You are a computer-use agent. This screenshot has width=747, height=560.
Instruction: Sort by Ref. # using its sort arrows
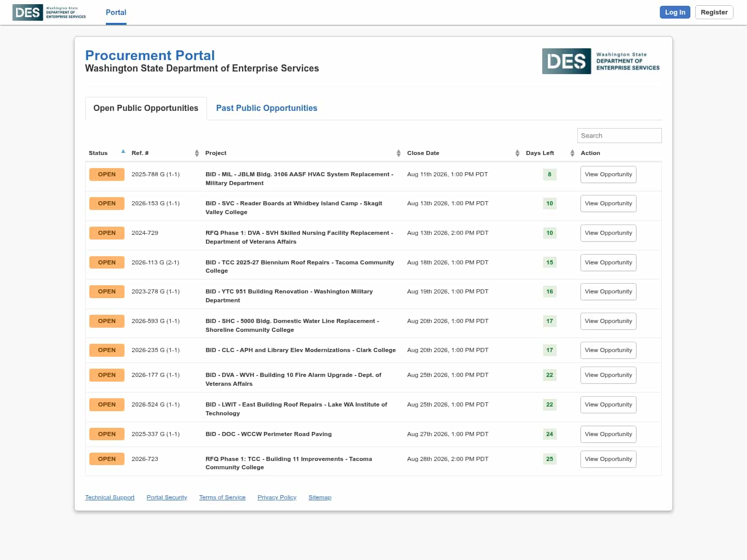click(197, 153)
